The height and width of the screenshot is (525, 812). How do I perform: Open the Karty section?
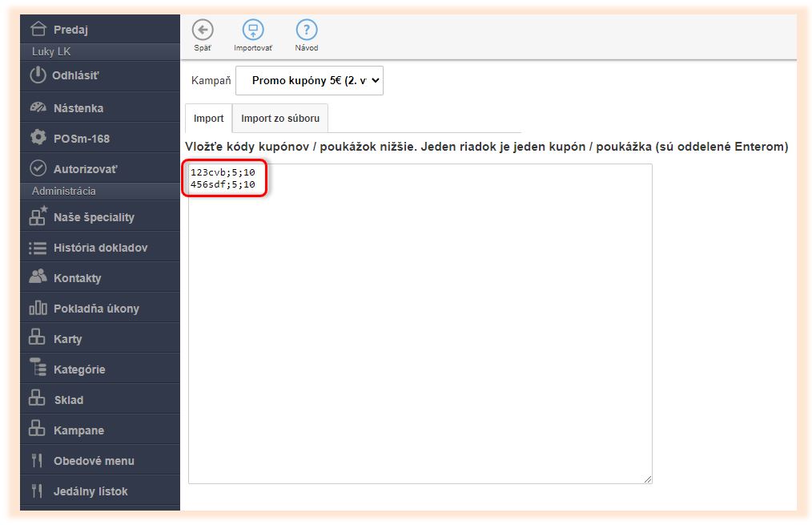pos(67,339)
